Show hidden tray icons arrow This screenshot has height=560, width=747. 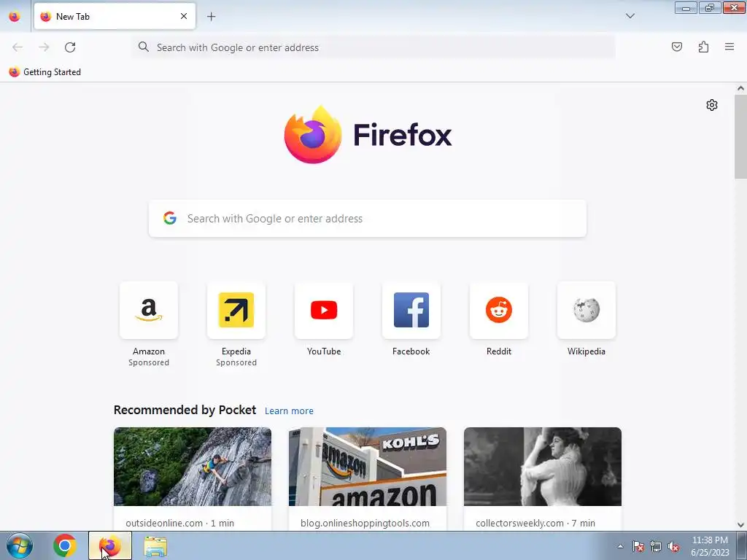[x=620, y=546]
